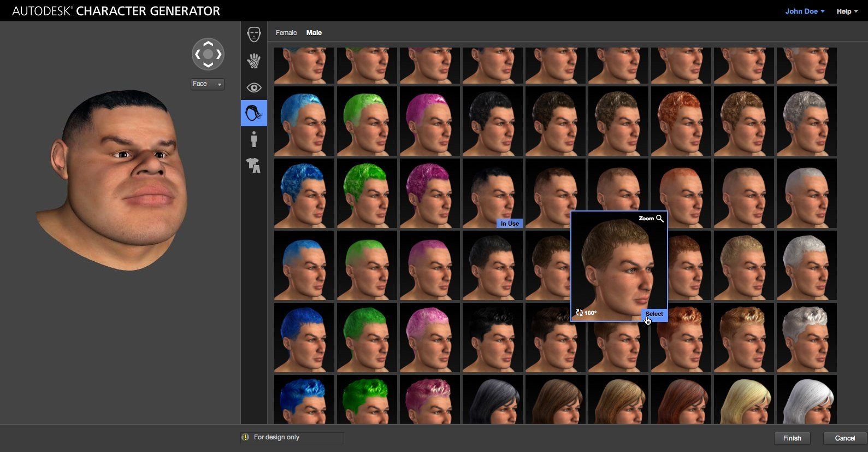
Task: Click the Finish button
Action: (792, 438)
